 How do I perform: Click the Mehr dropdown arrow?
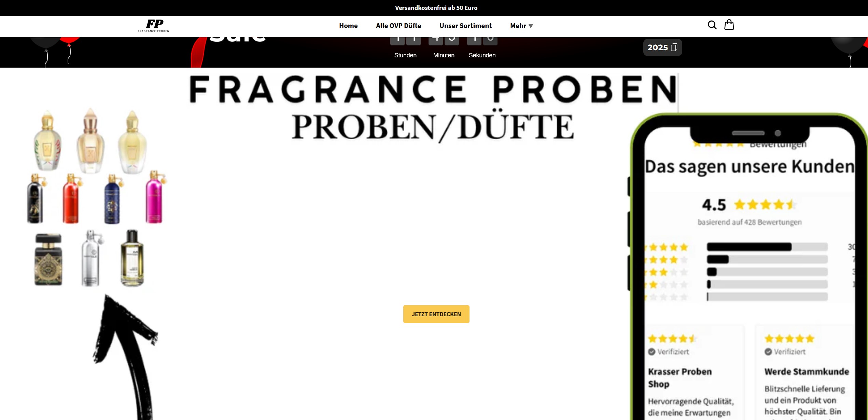[x=531, y=26]
